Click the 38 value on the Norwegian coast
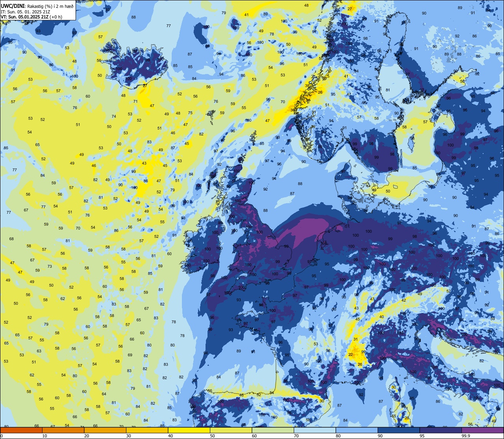The height and width of the screenshot is (439, 504). [x=307, y=86]
